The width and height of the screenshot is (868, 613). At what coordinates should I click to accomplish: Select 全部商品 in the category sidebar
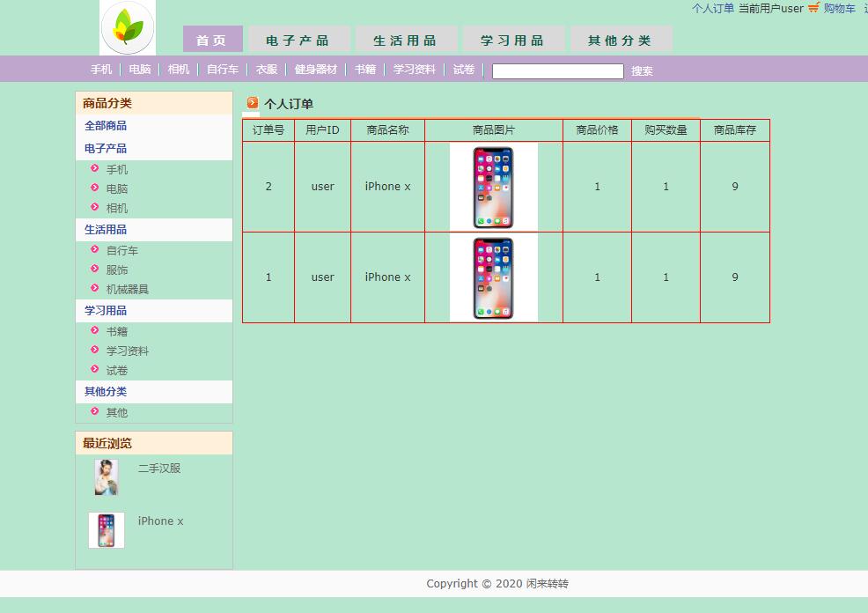click(105, 126)
